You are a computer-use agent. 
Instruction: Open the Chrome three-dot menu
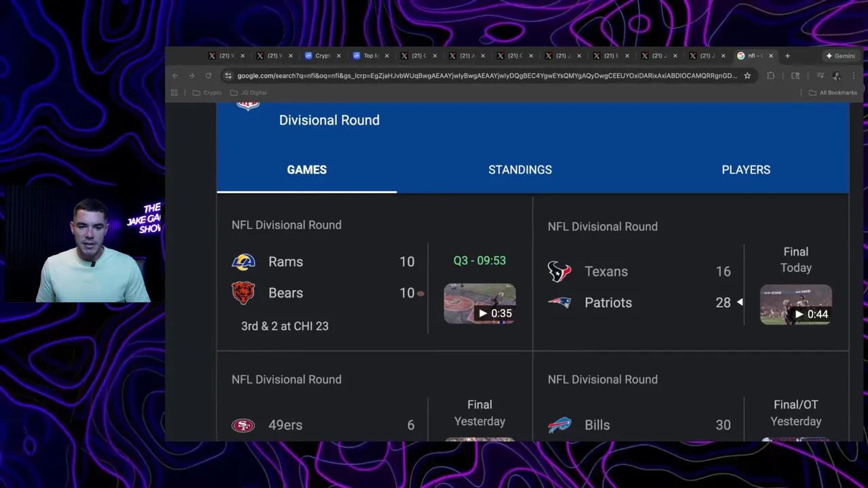pyautogui.click(x=855, y=76)
